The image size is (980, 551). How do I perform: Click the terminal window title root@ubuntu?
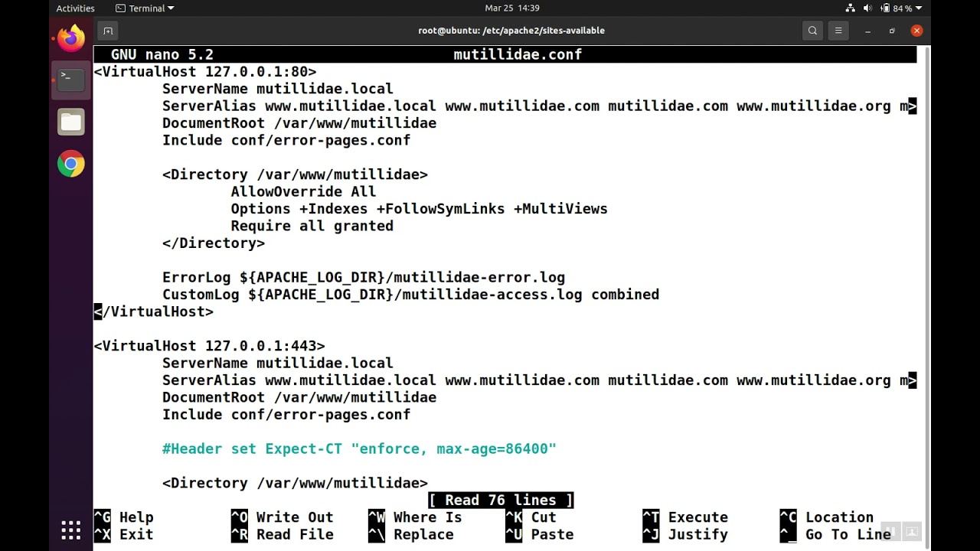(x=511, y=31)
